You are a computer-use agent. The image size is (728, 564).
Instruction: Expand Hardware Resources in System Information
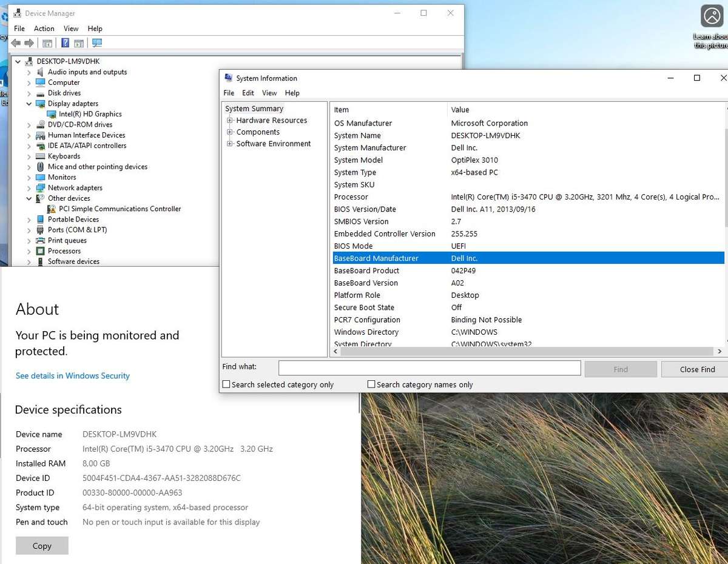coord(230,121)
